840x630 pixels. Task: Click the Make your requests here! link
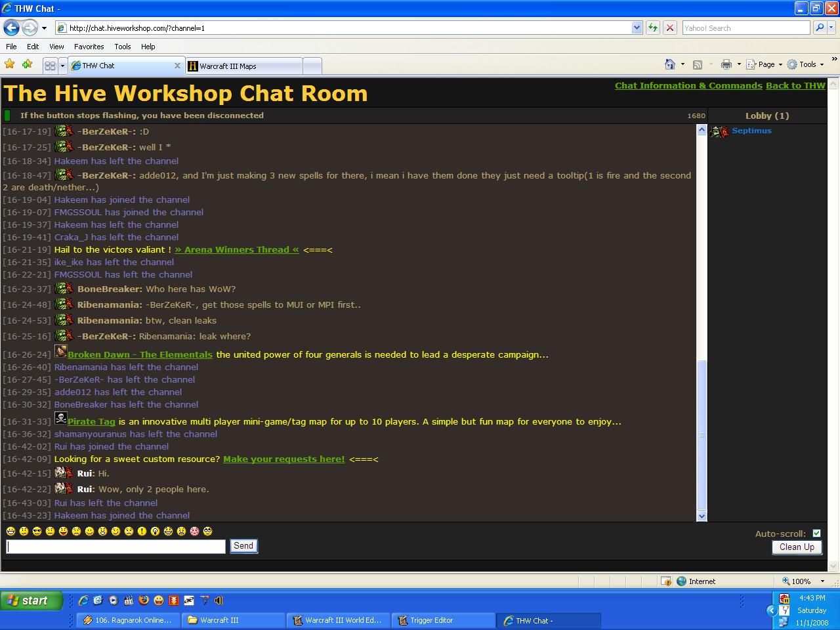coord(283,459)
